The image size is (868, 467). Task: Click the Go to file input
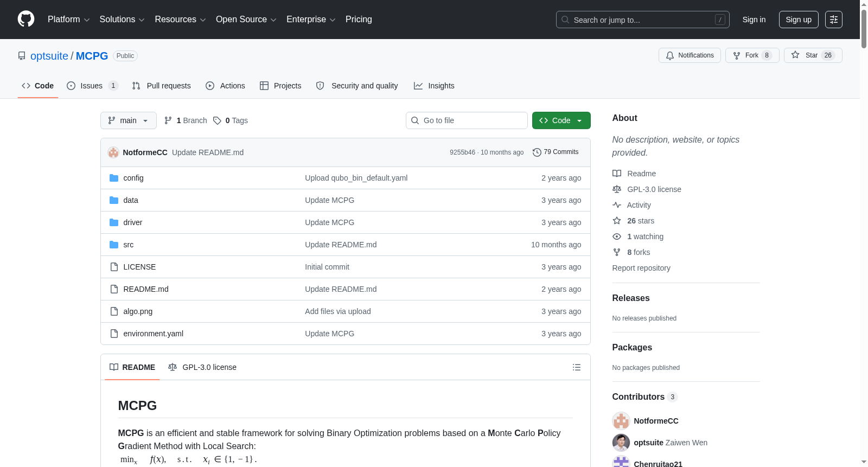click(x=467, y=120)
